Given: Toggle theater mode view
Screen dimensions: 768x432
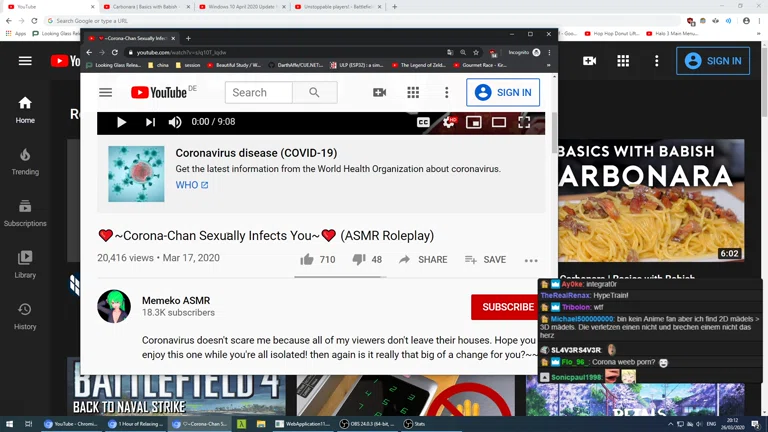Looking at the screenshot, I should click(x=499, y=122).
